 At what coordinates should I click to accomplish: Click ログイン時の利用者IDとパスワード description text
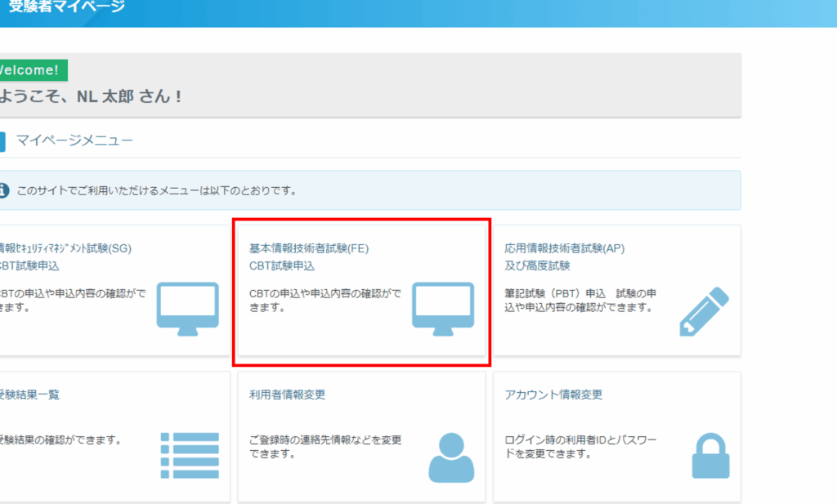(580, 446)
